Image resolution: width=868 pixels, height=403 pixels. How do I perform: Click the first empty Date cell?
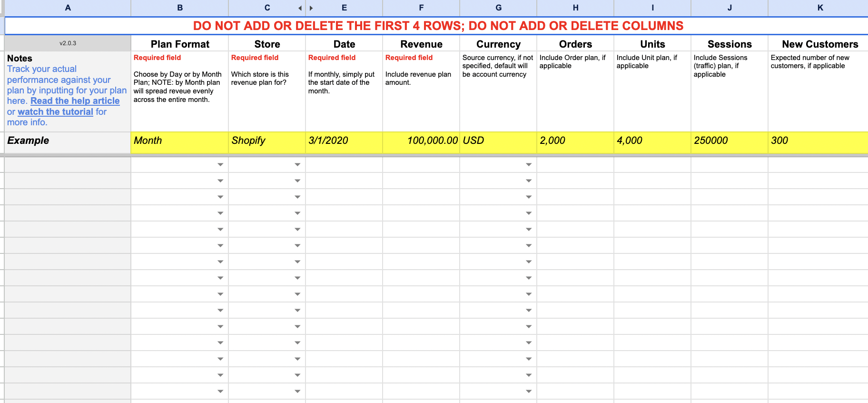344,165
